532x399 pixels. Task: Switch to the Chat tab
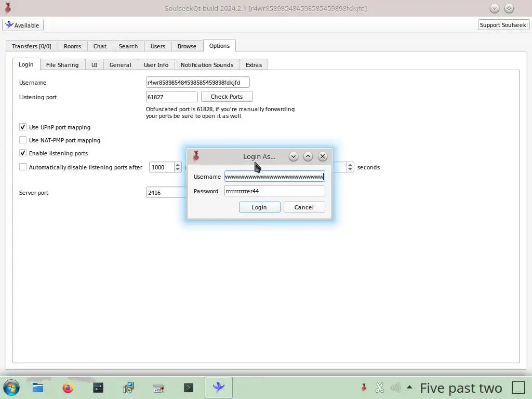tap(100, 46)
